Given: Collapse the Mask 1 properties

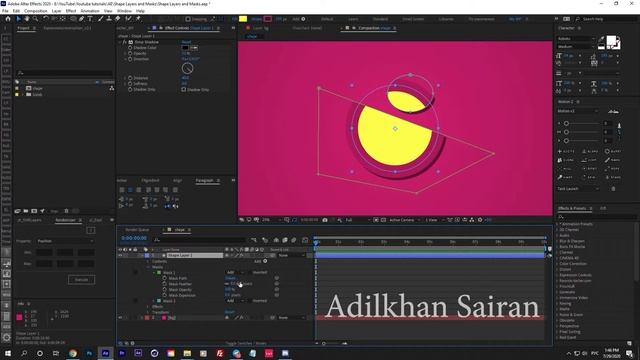Looking at the screenshot, I should pyautogui.click(x=154, y=273).
